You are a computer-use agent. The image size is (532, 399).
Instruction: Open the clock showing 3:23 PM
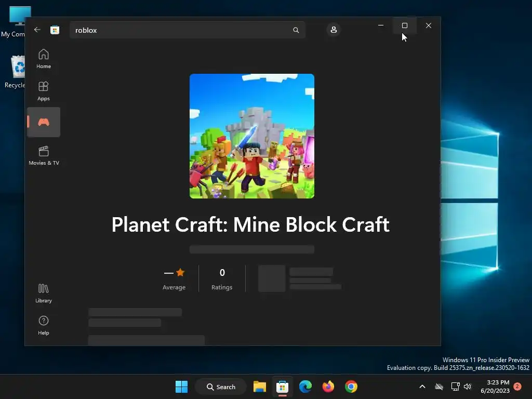[x=495, y=387]
